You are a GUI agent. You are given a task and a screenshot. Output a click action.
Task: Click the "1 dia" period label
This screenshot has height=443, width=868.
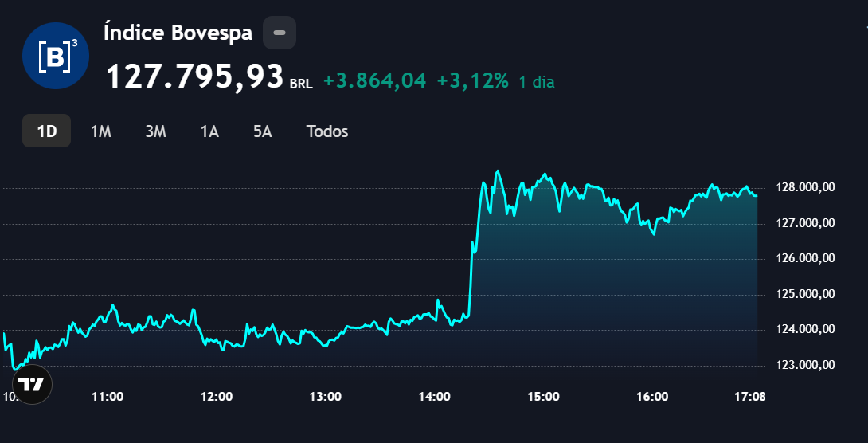[537, 81]
